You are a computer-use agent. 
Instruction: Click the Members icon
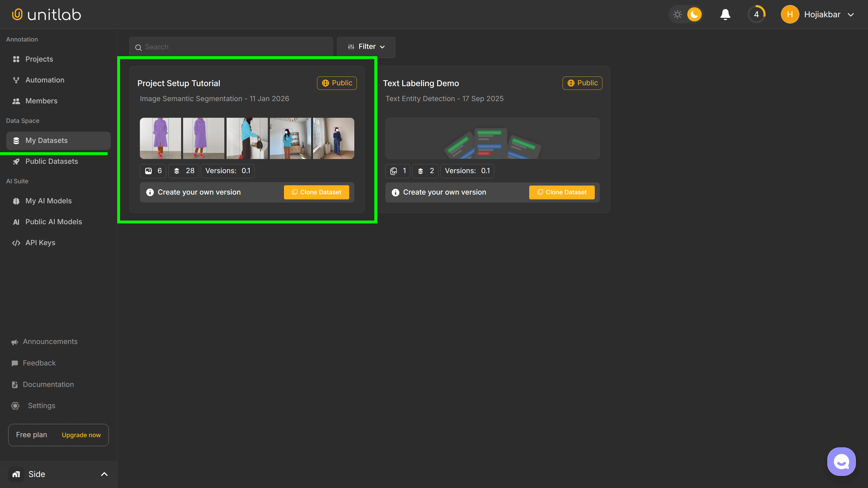click(x=16, y=101)
